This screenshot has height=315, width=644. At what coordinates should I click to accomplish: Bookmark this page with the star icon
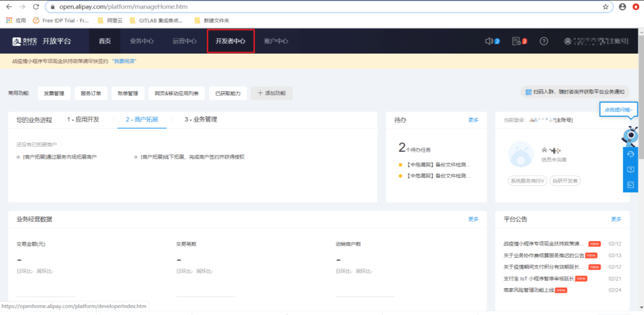[x=606, y=7]
